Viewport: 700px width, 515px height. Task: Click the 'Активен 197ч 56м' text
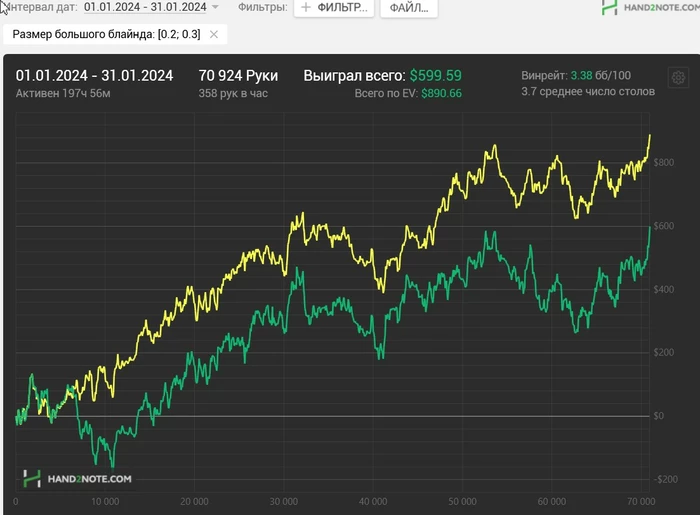click(63, 93)
